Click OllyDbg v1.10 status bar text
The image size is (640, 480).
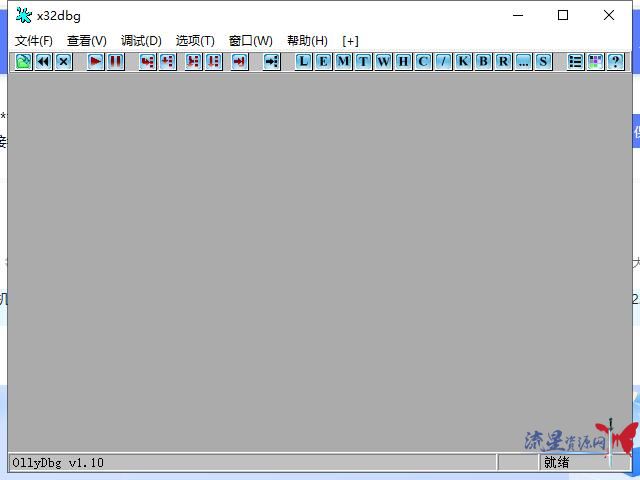(x=58, y=463)
